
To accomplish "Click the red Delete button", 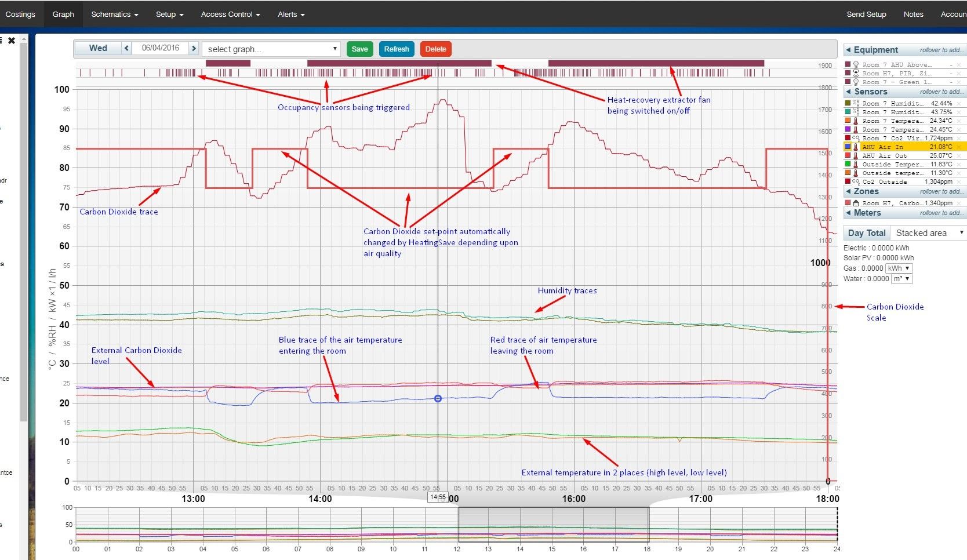I will coord(435,49).
